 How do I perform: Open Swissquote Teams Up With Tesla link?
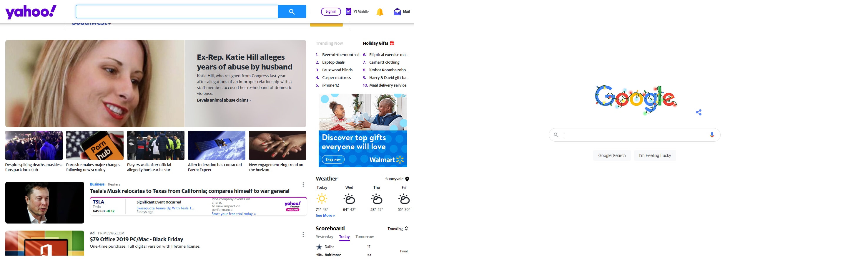click(x=165, y=208)
